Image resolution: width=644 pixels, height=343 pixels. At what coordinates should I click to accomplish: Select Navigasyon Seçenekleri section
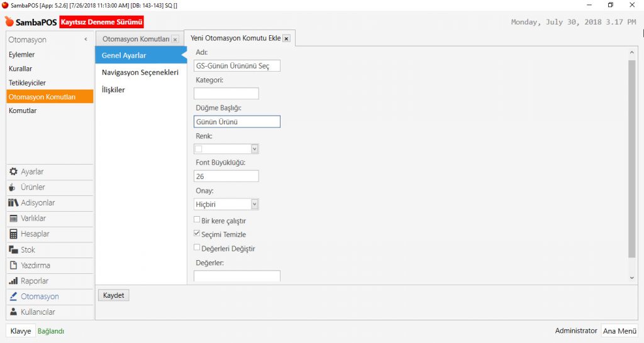[x=140, y=72]
